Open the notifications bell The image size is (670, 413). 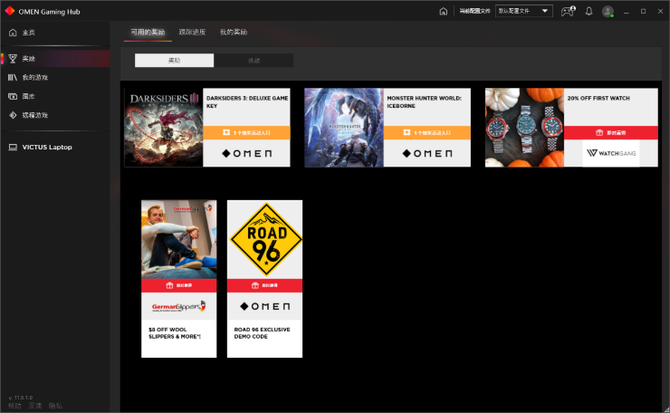coord(589,11)
